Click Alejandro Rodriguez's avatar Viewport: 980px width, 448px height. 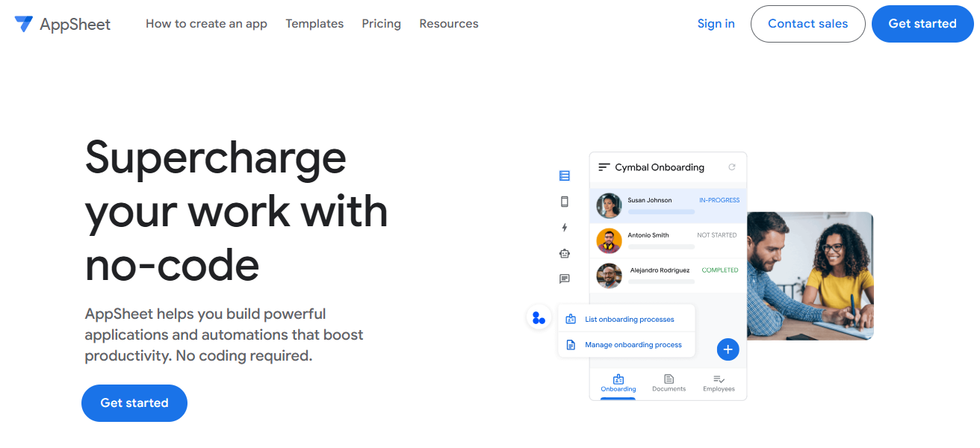point(610,276)
